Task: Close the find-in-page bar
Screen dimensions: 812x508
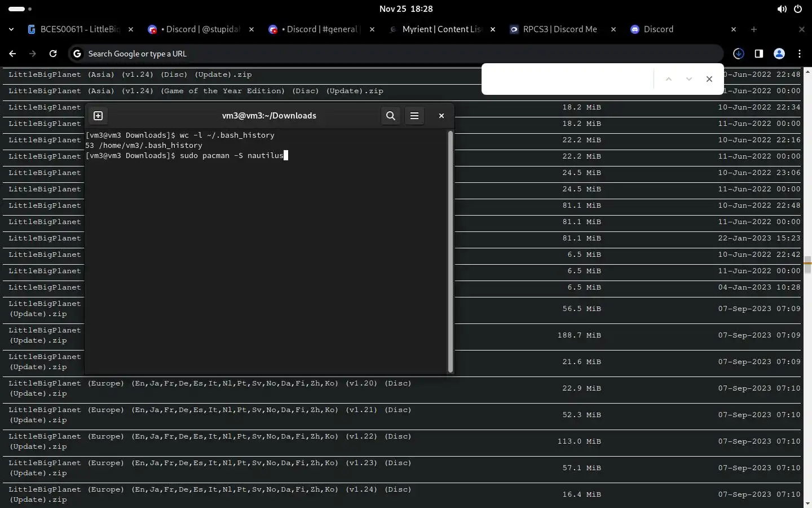Action: pos(709,79)
